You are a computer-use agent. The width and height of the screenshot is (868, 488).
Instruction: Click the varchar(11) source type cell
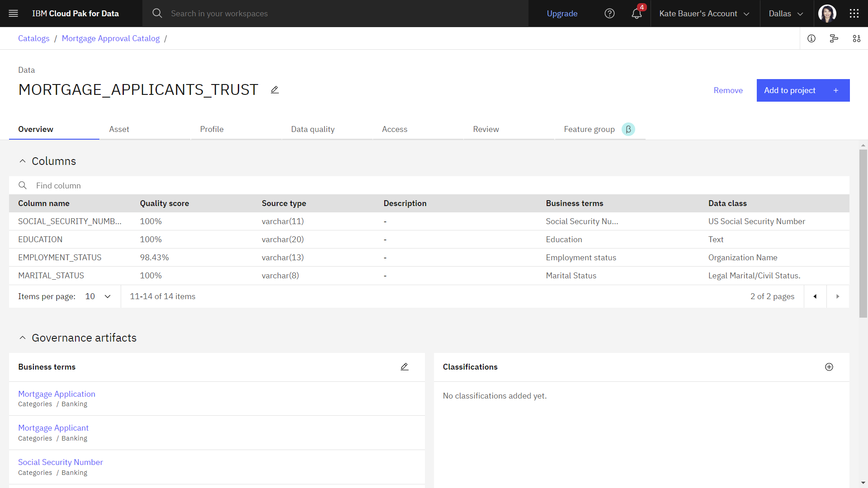coord(283,221)
